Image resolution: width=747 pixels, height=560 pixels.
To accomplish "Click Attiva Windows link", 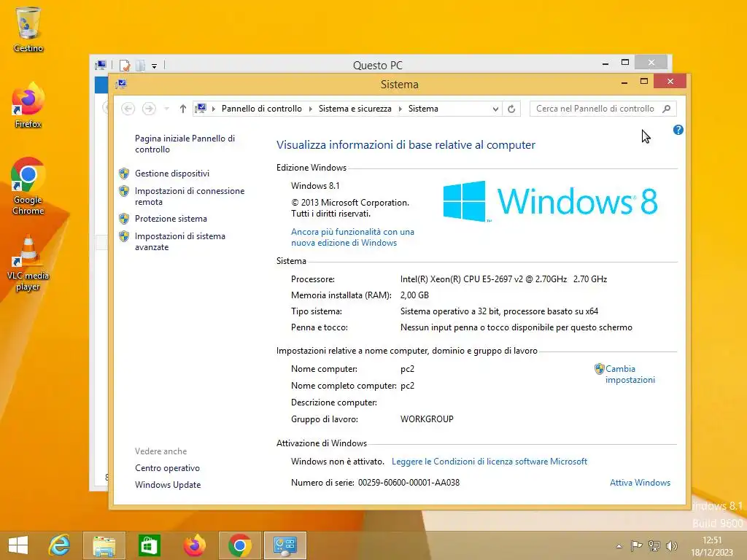I will pos(640,483).
